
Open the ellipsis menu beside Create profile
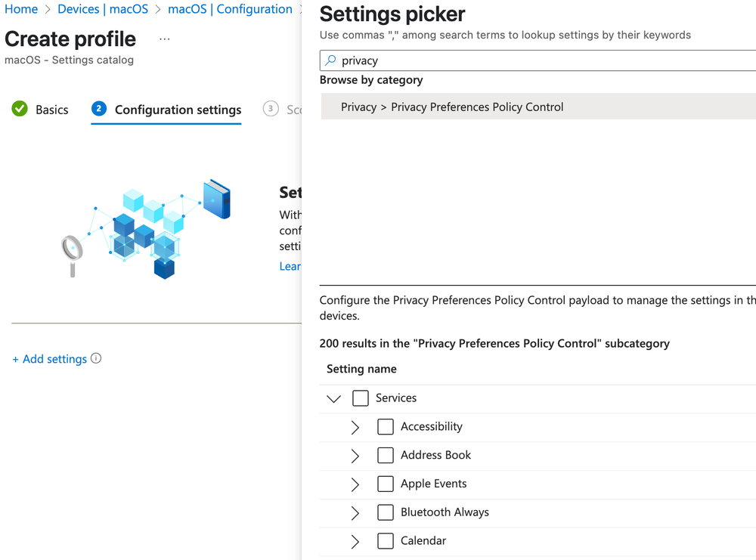click(165, 39)
